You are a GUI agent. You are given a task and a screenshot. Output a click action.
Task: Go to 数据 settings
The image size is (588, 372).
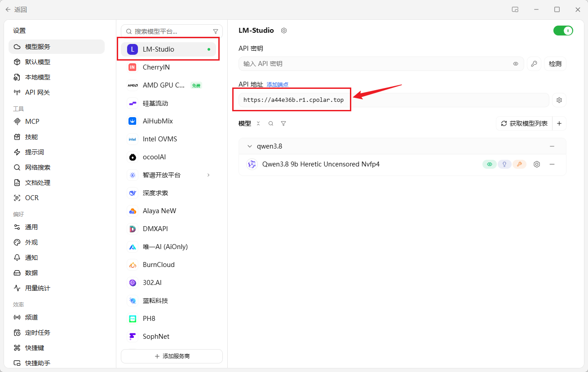[x=57, y=273]
